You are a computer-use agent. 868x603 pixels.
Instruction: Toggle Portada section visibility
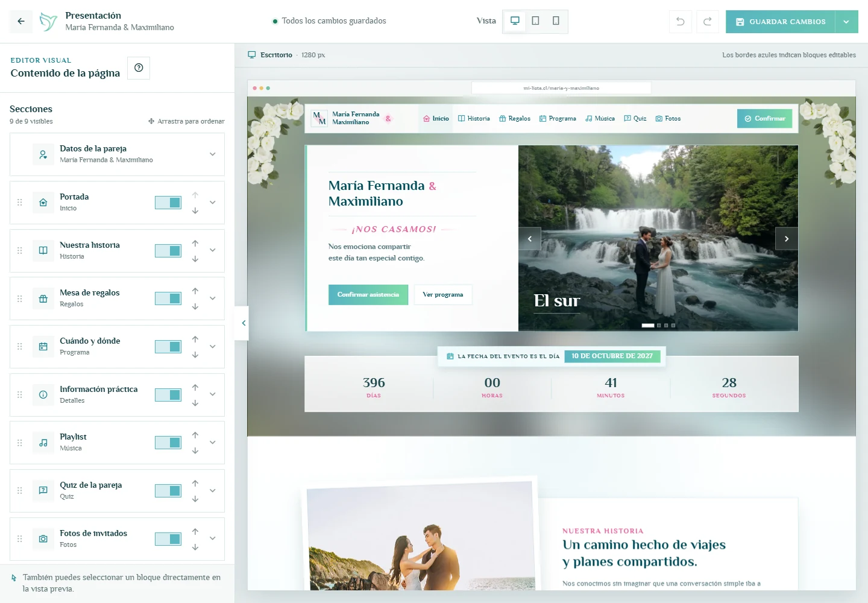(168, 203)
